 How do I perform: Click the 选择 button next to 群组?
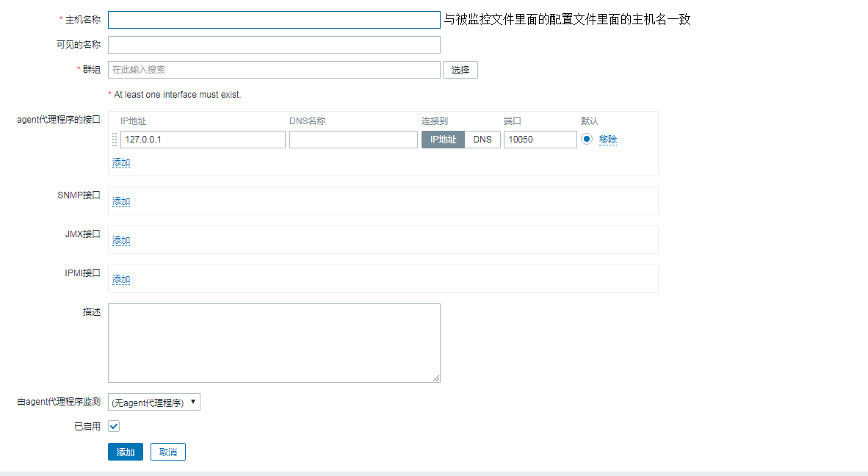[460, 69]
